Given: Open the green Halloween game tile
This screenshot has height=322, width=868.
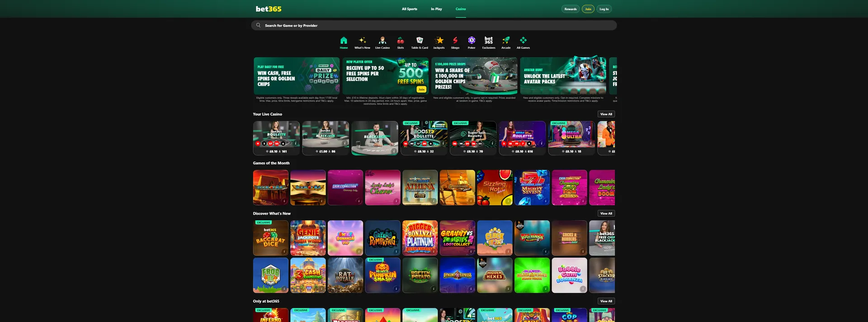Looking at the screenshot, I should click(x=532, y=275).
